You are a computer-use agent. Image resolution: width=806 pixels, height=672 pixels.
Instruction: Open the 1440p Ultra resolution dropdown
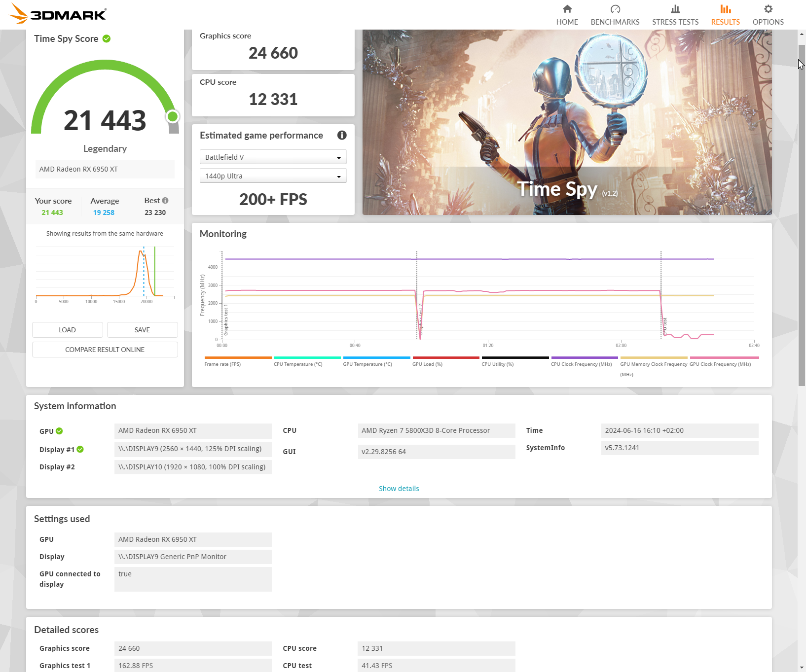273,176
